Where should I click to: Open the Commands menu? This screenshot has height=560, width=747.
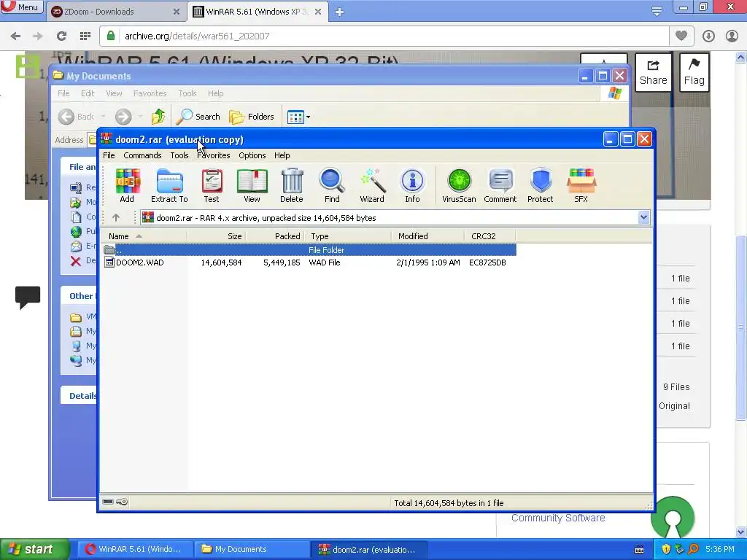(142, 155)
